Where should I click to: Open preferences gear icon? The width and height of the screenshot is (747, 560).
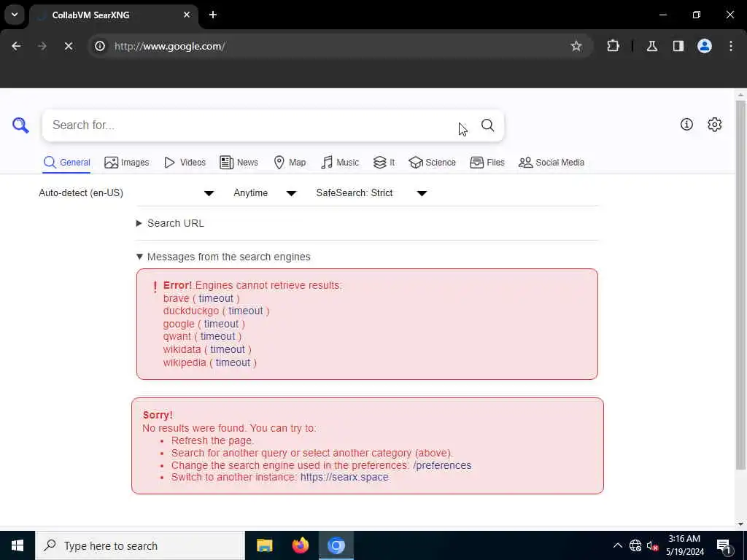[x=715, y=124]
